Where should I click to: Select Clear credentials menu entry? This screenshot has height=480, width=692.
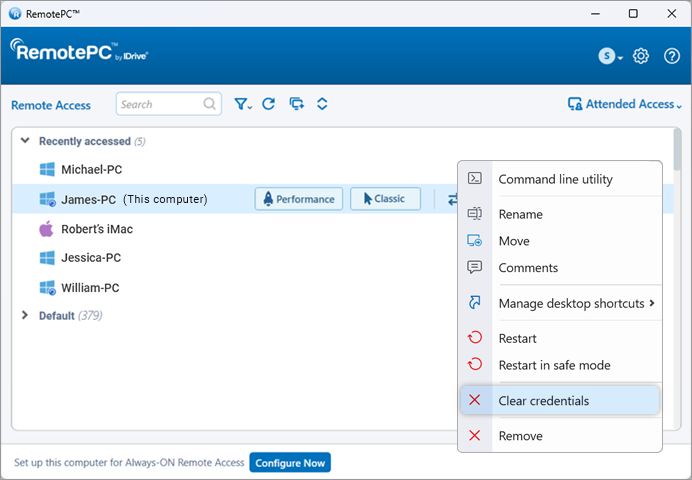click(x=543, y=401)
